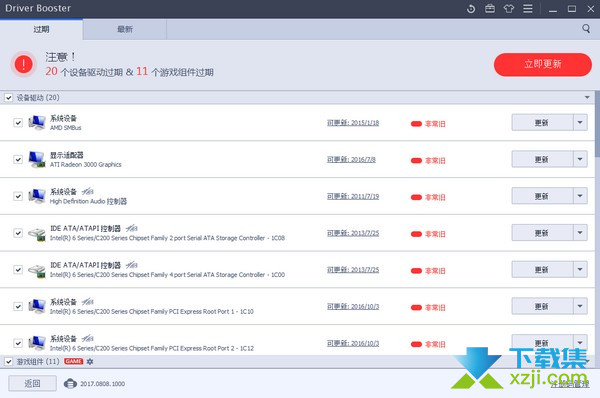Click 更新 button for ATI Radeon 3000 Graphics
This screenshot has width=600, height=398.
[x=542, y=159]
